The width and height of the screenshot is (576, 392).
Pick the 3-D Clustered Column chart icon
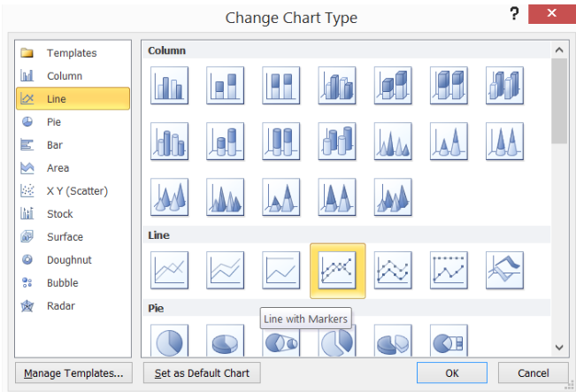337,86
